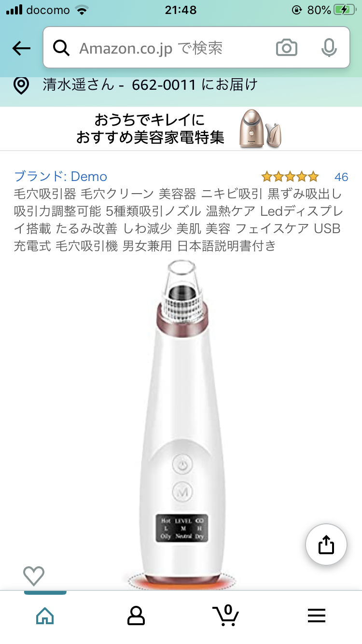Open the account profile tab
362x644 pixels.
[x=136, y=616]
